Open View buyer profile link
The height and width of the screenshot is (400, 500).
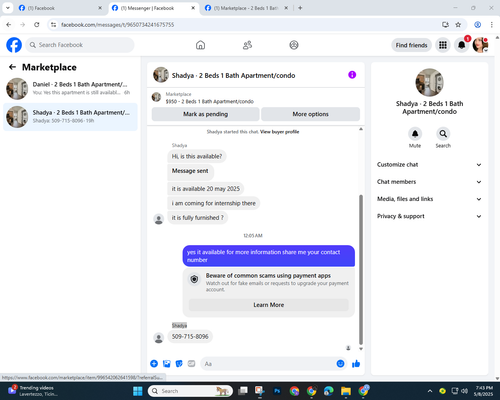tap(279, 132)
